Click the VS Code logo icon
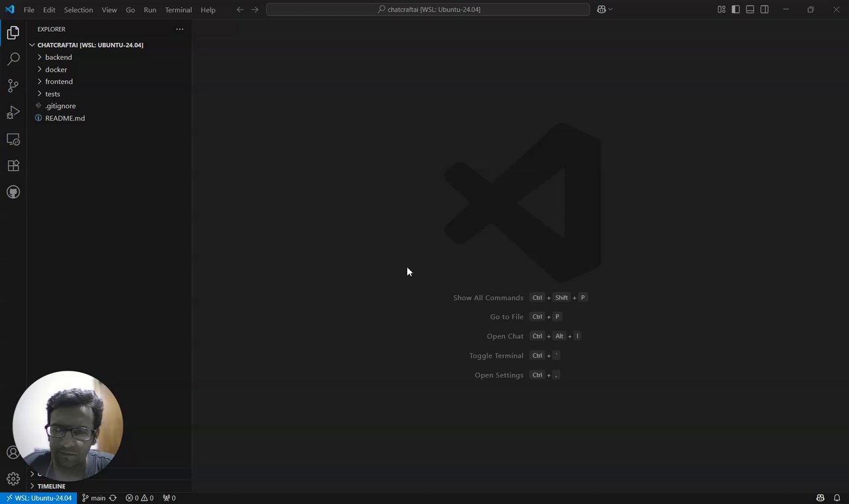The height and width of the screenshot is (504, 849). pyautogui.click(x=9, y=9)
